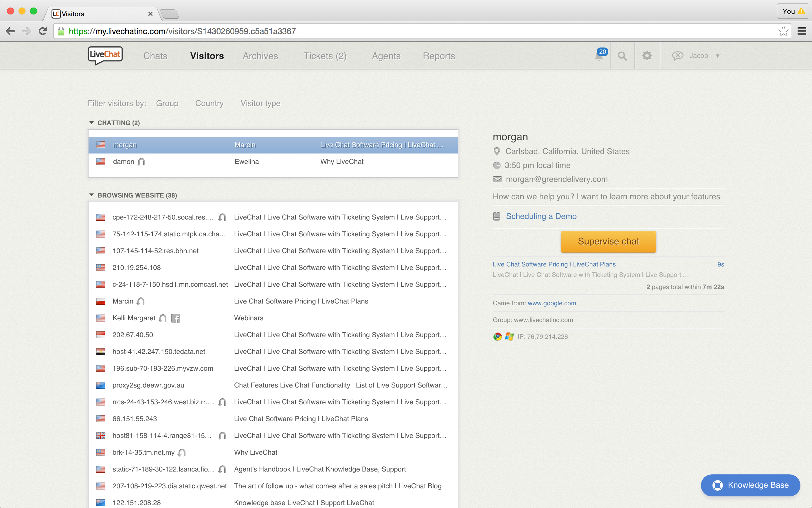Open the Jacob account dropdown
Screen dimensions: 812x508
coord(699,56)
